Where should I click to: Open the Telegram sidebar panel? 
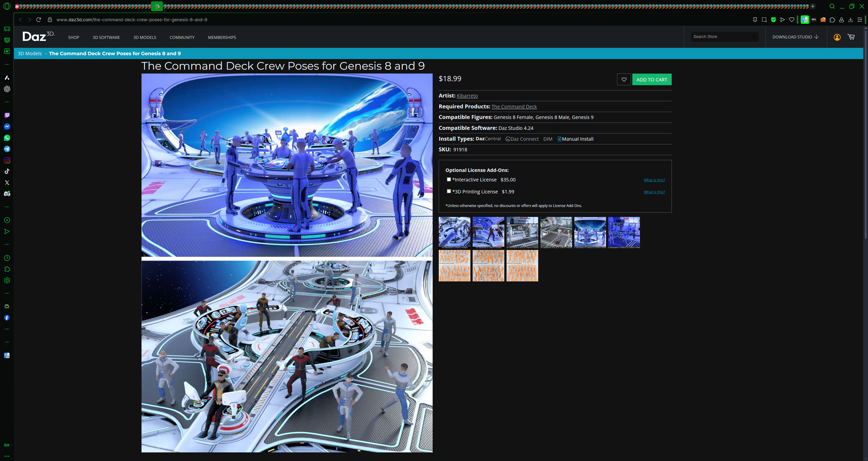coord(7,149)
